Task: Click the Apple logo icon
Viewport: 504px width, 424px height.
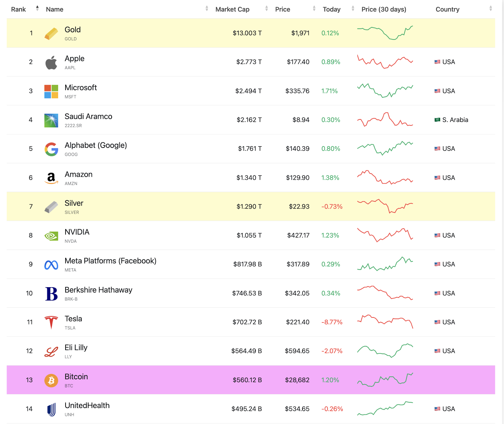Action: 51,62
